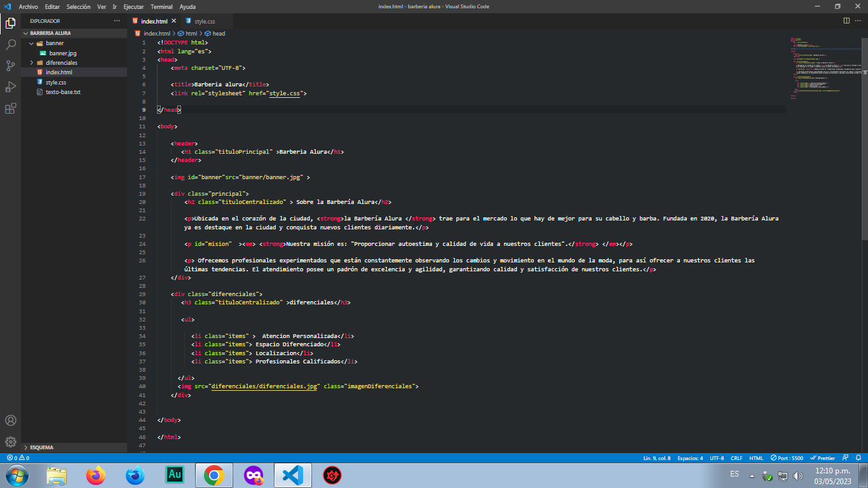Open Google Chrome from the taskbar

tap(214, 475)
